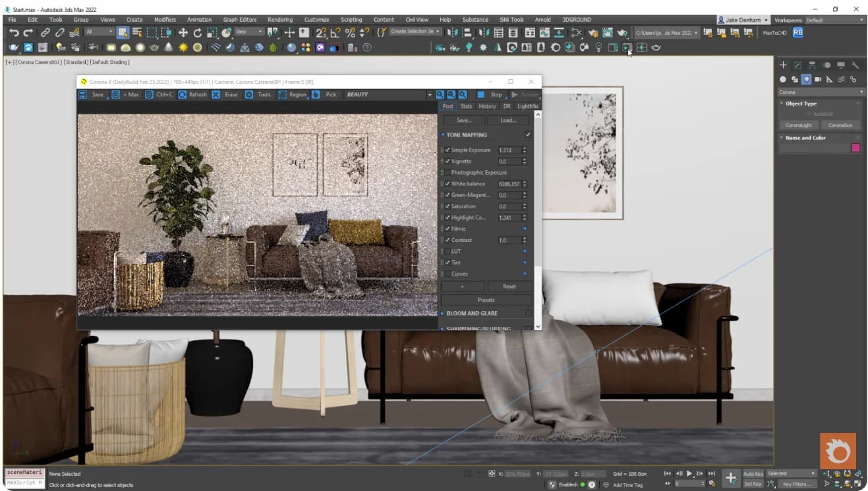Click the orange Corona logo icon

[838, 451]
